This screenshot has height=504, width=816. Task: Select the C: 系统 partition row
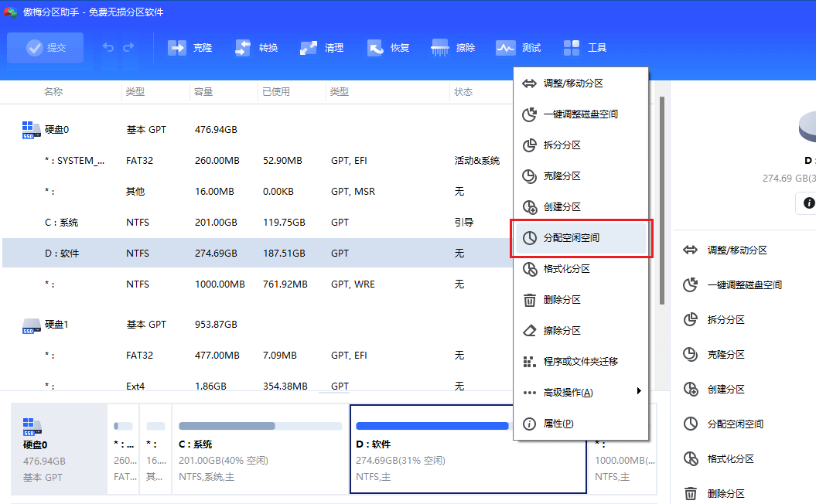(x=258, y=223)
